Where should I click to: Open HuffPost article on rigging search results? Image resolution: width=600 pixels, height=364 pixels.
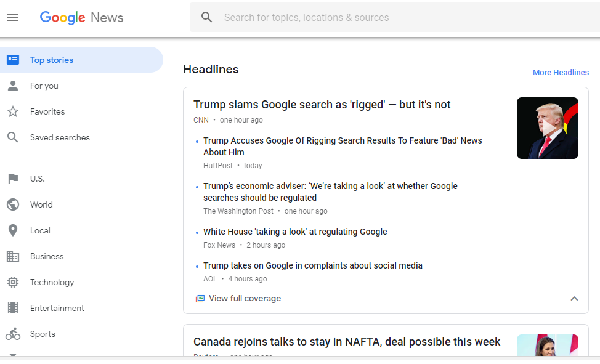[x=343, y=146]
